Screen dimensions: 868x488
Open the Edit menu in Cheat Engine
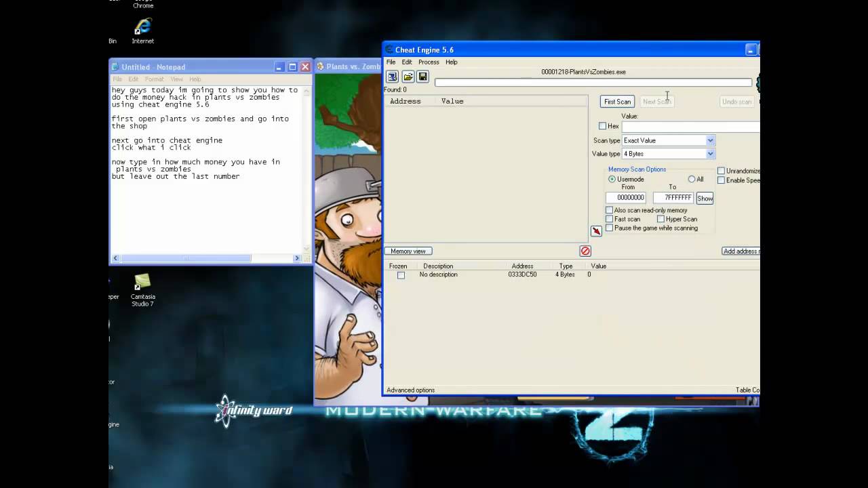407,62
